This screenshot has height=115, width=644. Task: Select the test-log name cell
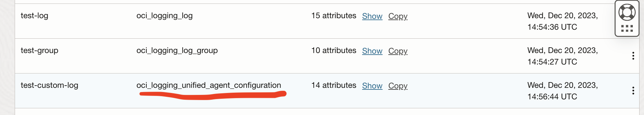click(34, 16)
